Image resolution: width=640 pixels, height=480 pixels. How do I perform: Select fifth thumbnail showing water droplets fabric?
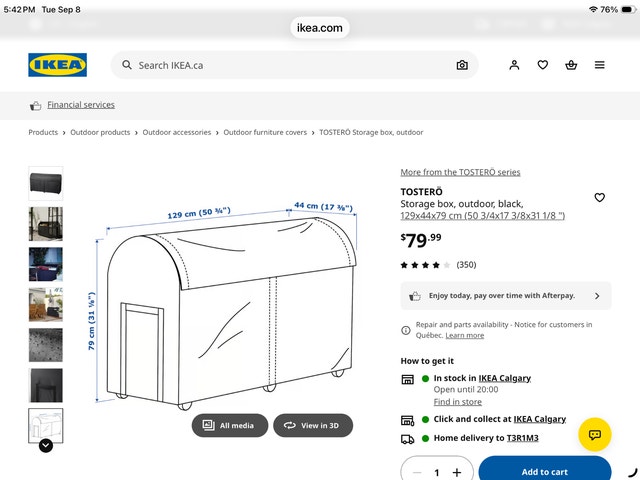(x=46, y=345)
